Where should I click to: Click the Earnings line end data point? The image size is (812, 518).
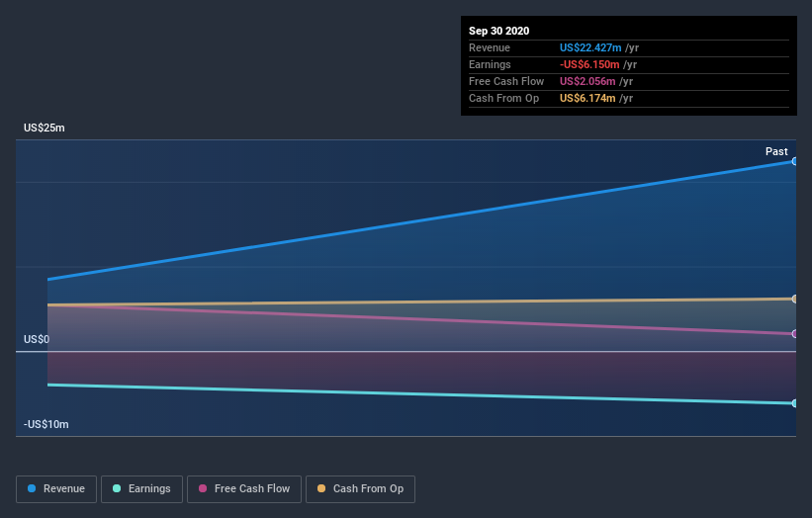(794, 403)
